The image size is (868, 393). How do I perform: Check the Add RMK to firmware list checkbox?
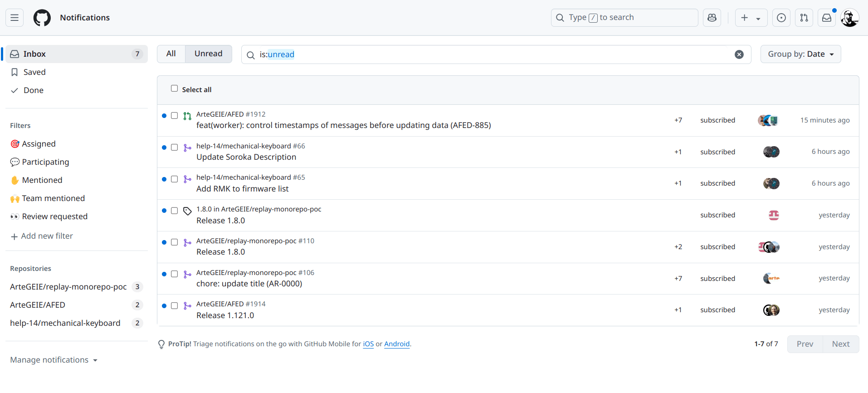coord(174,179)
